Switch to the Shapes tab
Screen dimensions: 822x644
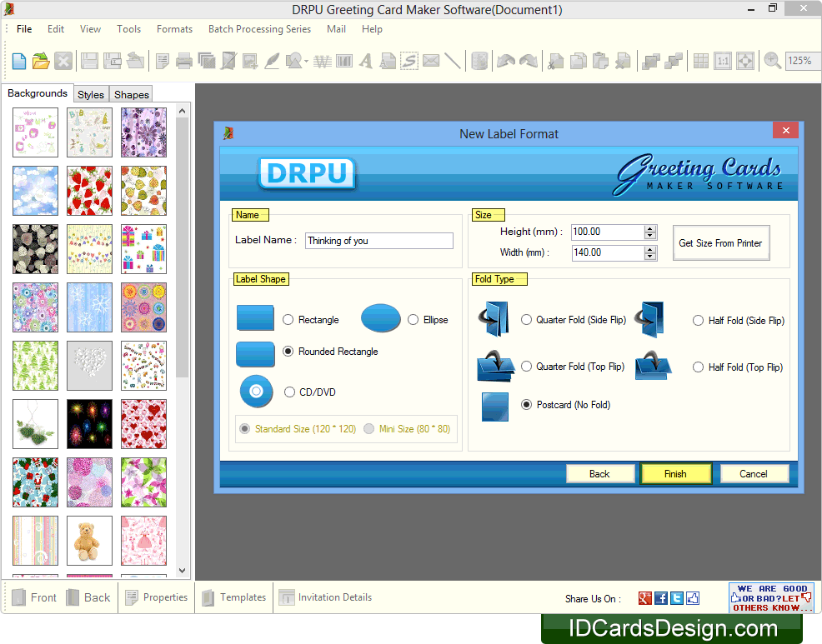click(x=130, y=94)
